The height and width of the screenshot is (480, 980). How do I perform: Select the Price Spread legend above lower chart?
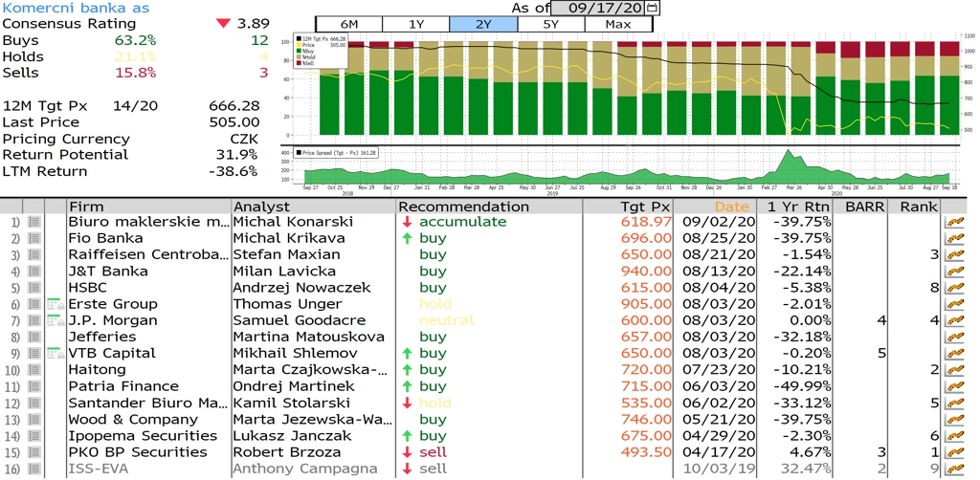click(x=336, y=152)
